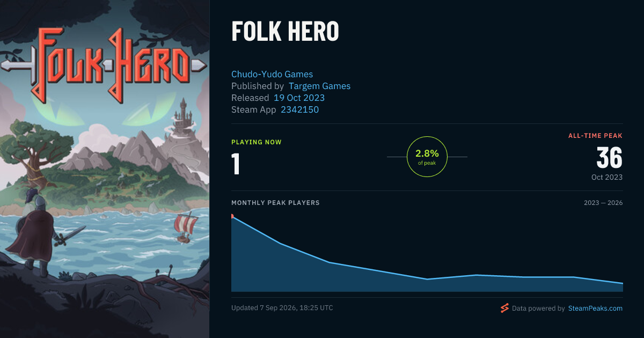Click the all-time peak value 36
644x338 pixels.
click(610, 158)
